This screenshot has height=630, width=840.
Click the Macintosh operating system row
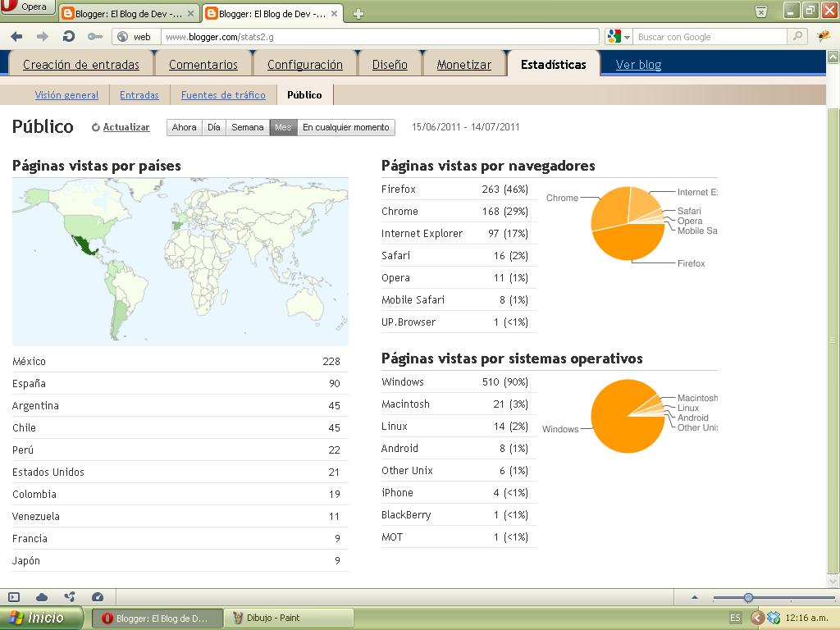(x=459, y=404)
